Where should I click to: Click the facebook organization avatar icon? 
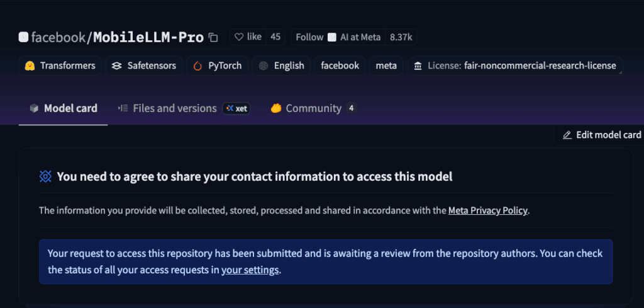[x=23, y=37]
